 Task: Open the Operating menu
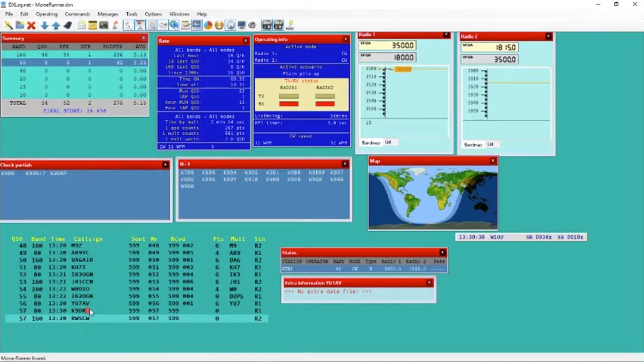tap(47, 14)
